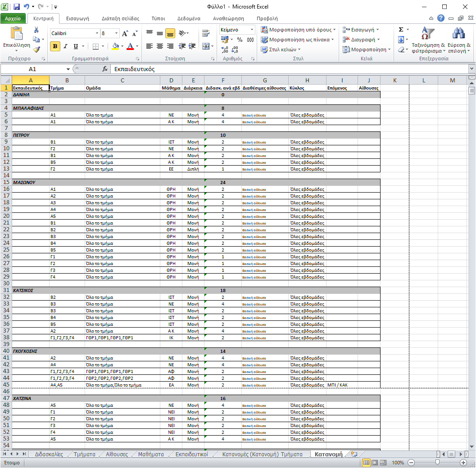Expand the number format dropdown showing Κείμενο
Viewport: 476px width, 468px height.
(251, 30)
